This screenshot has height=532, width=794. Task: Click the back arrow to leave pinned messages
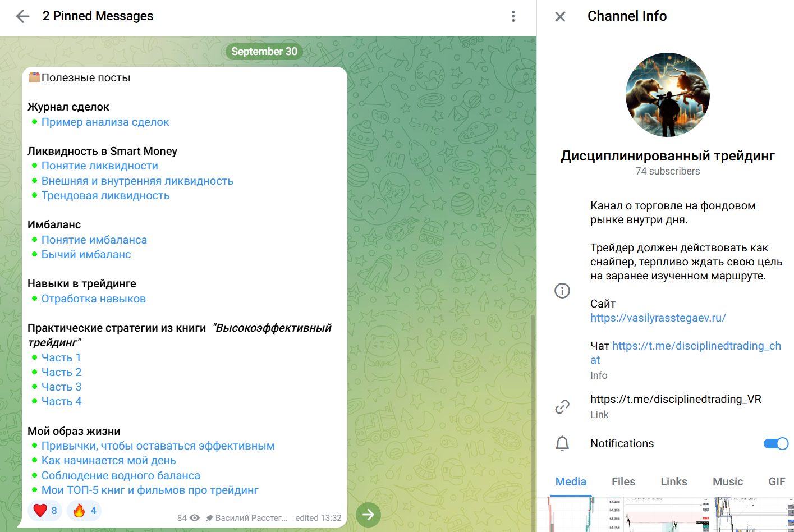[21, 17]
